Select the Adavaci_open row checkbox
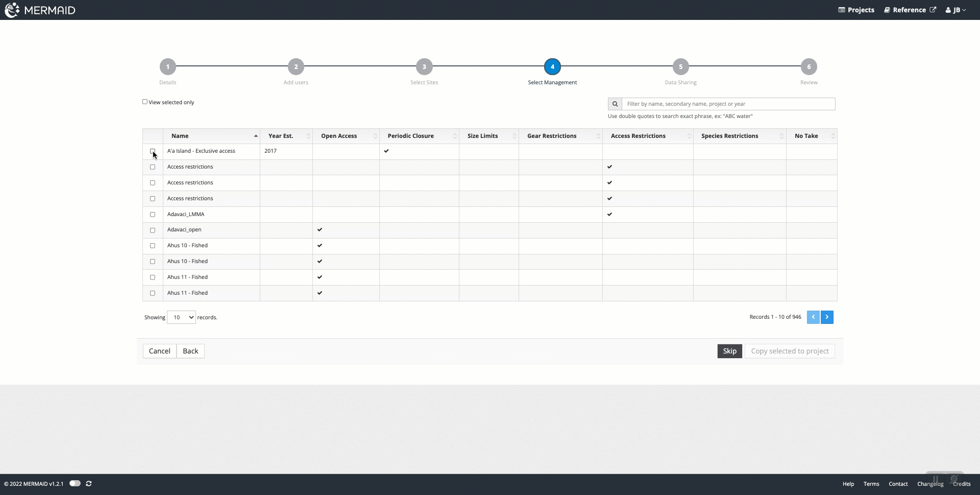 click(153, 230)
